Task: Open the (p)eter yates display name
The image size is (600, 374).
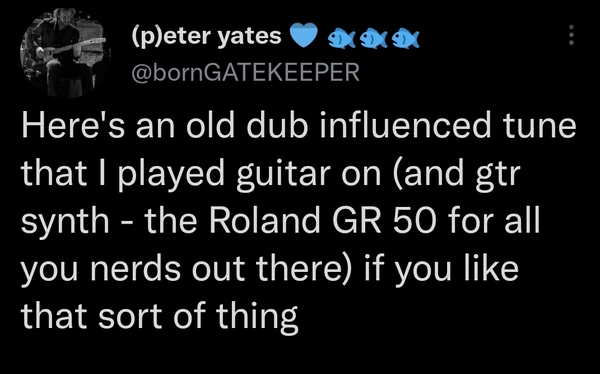Action: [206, 37]
